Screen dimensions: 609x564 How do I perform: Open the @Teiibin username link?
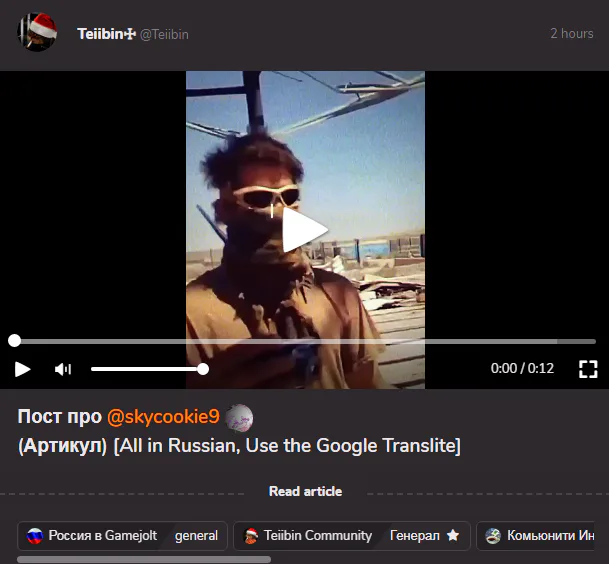[164, 35]
